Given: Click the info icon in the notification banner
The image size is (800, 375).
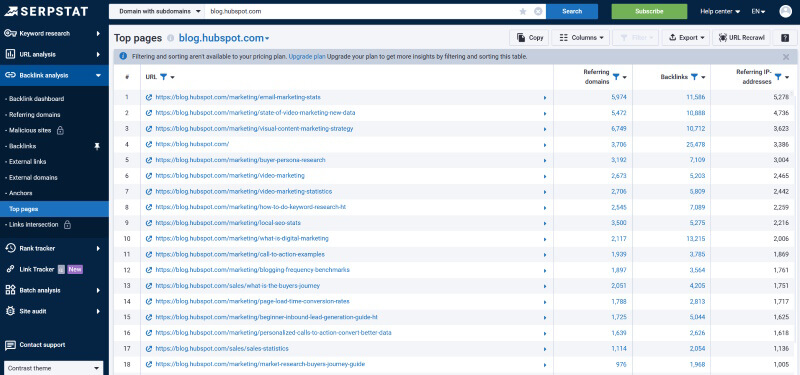Looking at the screenshot, I should coord(123,57).
